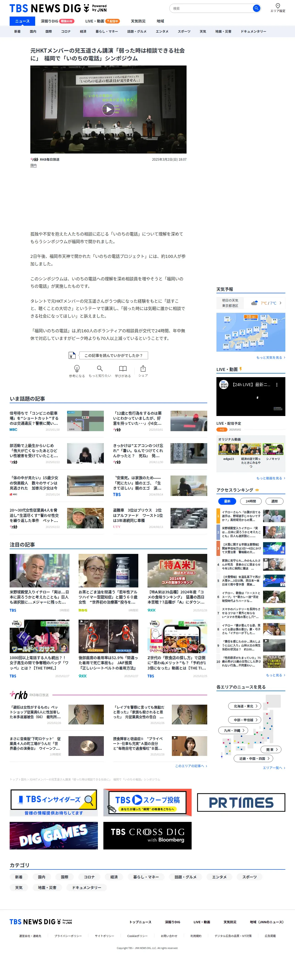Open the 地域 tab
Screen dimensions: 295x980
point(160,21)
